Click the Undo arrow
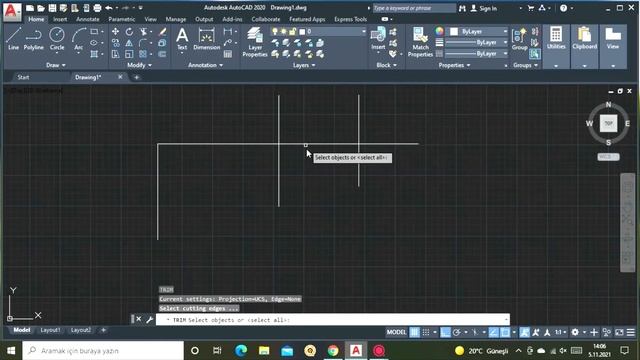640x360 pixels. click(x=109, y=8)
